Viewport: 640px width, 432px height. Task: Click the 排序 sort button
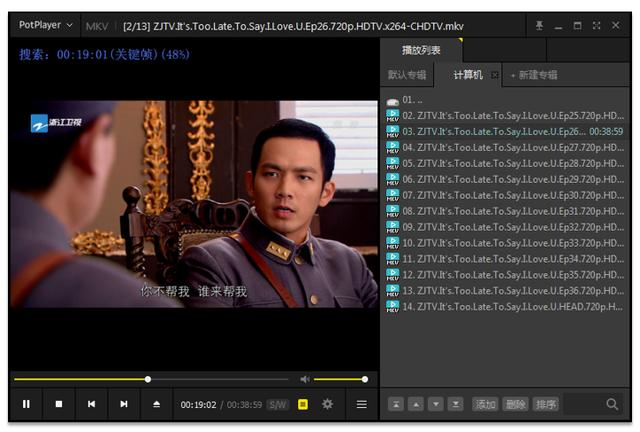point(546,404)
